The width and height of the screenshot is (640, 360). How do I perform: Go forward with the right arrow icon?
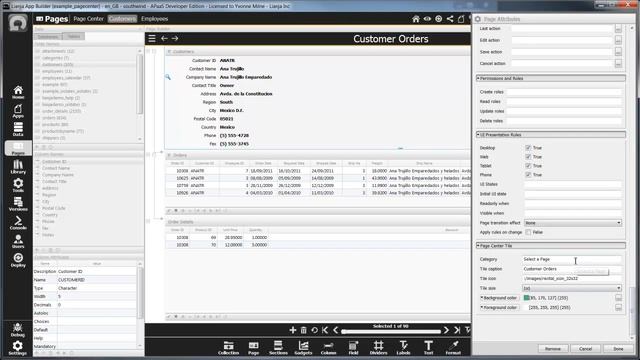point(175,38)
